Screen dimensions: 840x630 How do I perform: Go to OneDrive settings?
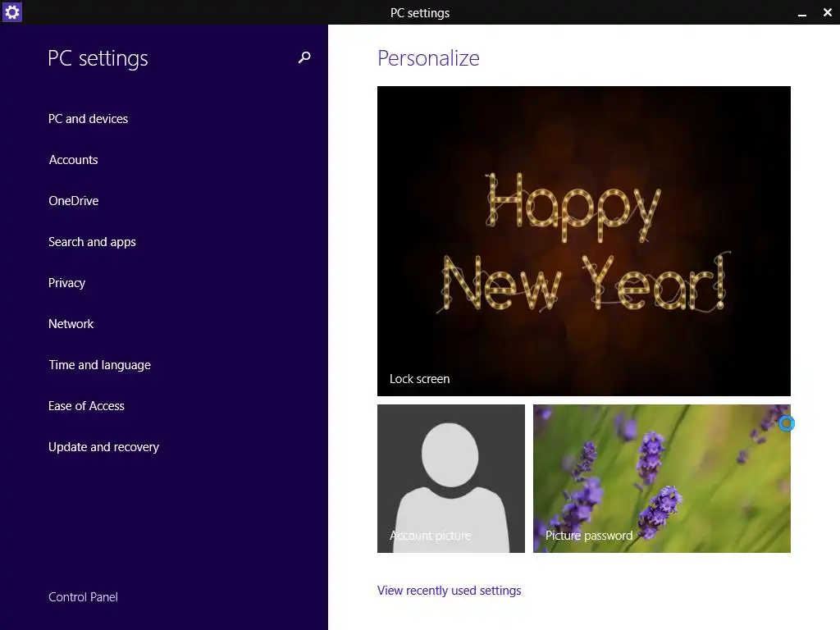tap(73, 201)
